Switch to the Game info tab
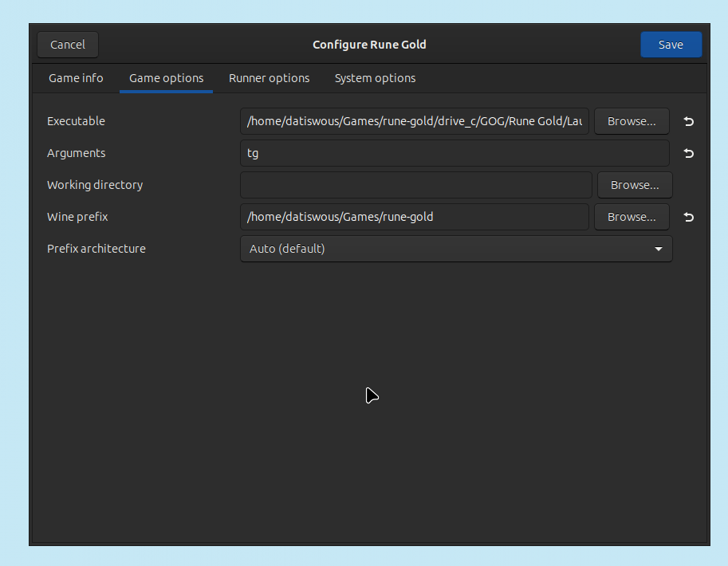The width and height of the screenshot is (728, 566). click(x=76, y=78)
